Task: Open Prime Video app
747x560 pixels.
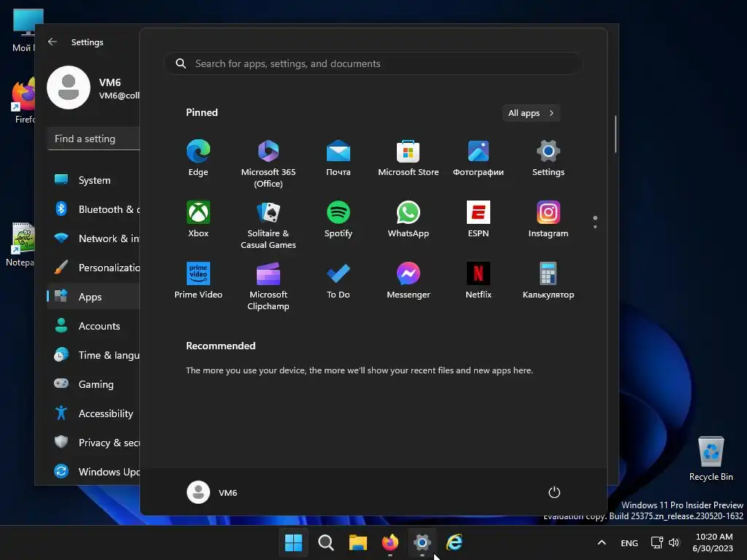Action: point(198,281)
